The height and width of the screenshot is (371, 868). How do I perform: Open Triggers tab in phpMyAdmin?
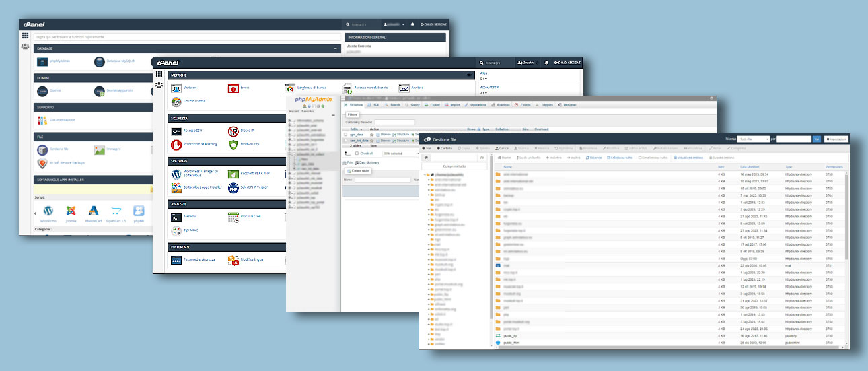[x=544, y=105]
